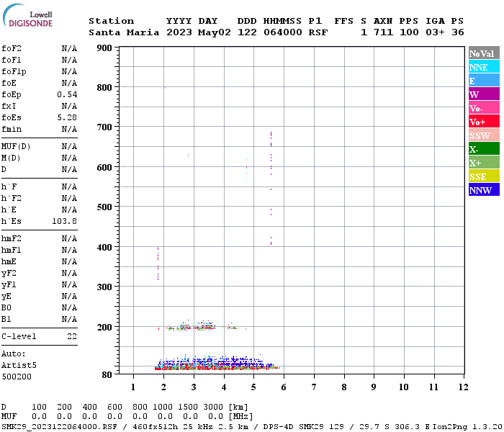Screen dimensions: 504x432
Task: Click the fmin parameter label
Action: (x=12, y=129)
